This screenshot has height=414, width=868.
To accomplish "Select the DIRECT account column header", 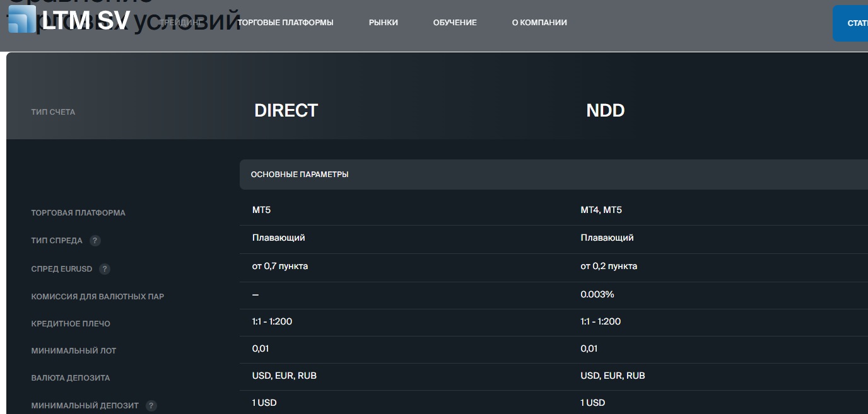I will [286, 110].
